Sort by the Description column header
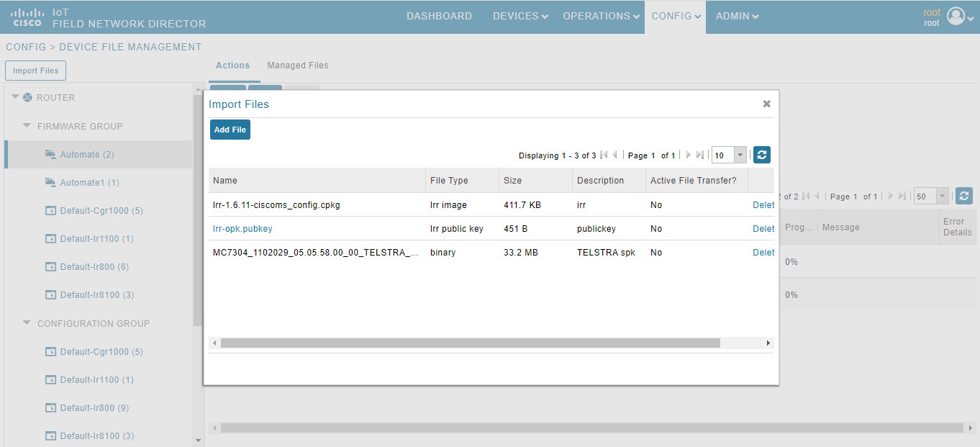 (x=609, y=181)
